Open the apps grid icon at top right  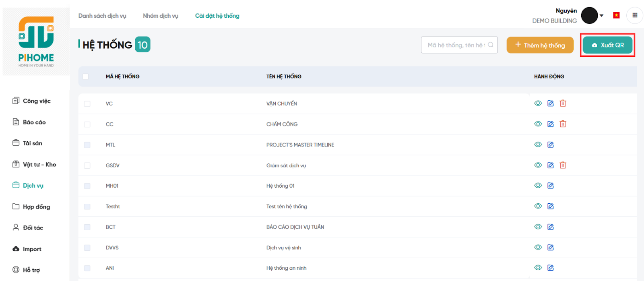635,16
